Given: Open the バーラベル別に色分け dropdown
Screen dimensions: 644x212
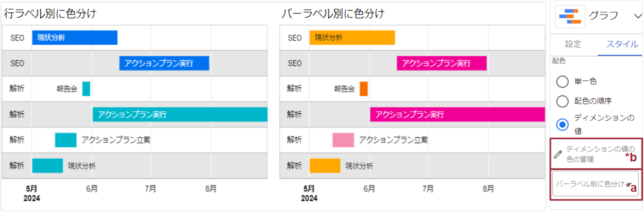Looking at the screenshot, I should click(x=595, y=184).
